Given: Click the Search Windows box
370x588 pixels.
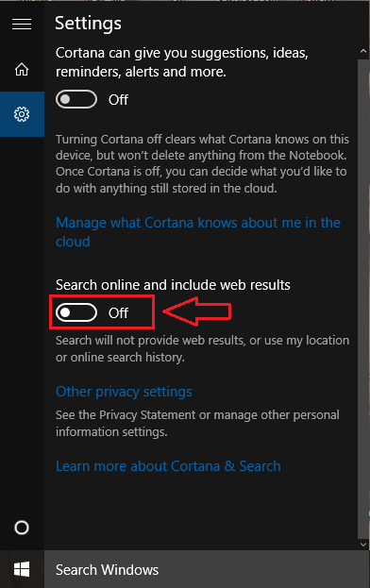Looking at the screenshot, I should click(207, 569).
